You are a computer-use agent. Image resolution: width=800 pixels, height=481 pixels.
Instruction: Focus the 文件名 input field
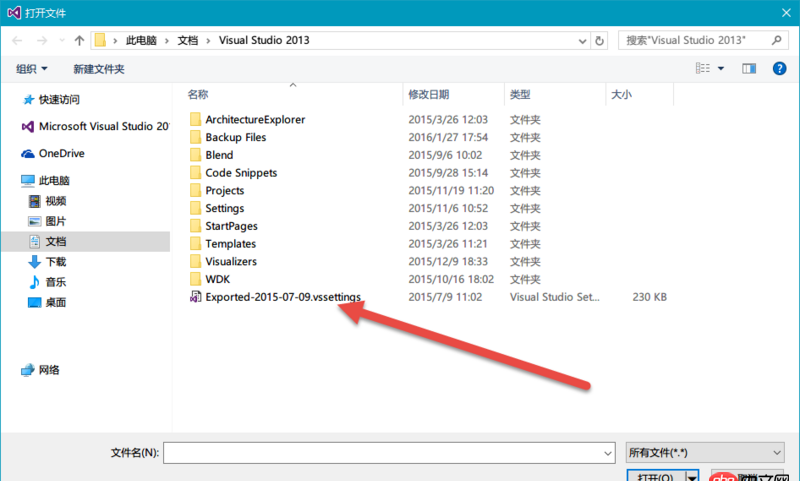pyautogui.click(x=383, y=453)
